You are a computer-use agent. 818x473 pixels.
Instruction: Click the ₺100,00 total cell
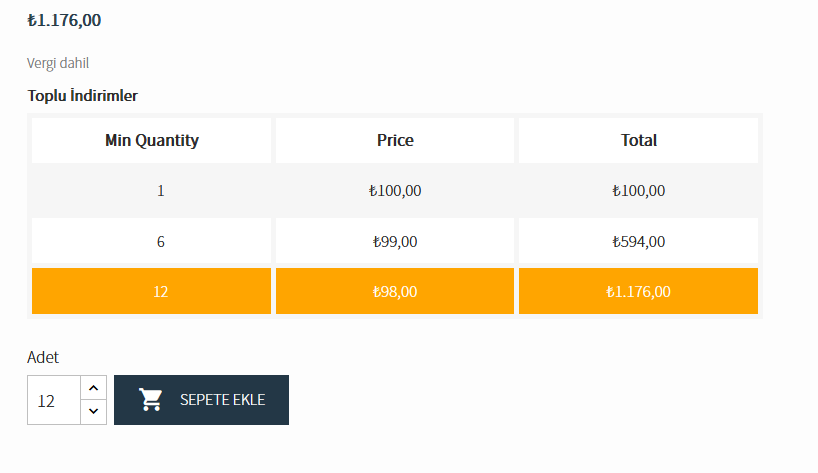(639, 190)
